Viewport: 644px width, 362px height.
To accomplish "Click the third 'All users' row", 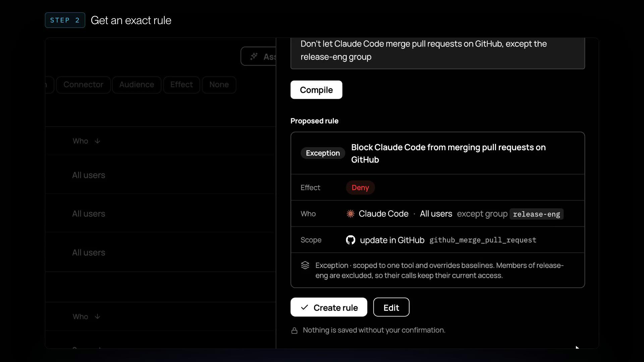I will 160,252.
